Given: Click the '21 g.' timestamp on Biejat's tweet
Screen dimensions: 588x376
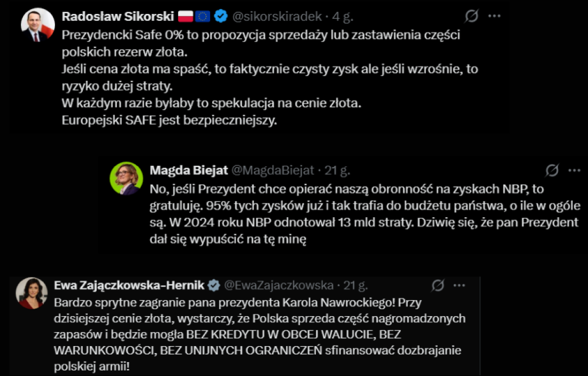Looking at the screenshot, I should click(337, 171).
